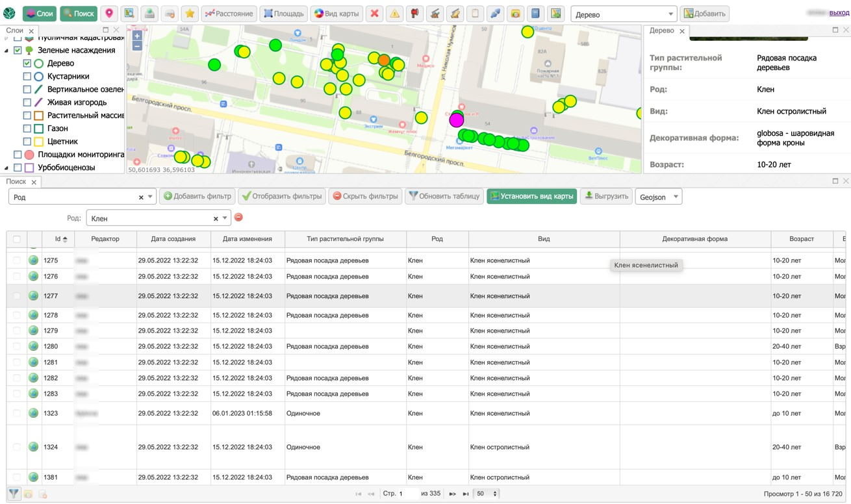Click the red X delete toolbar icon

click(x=374, y=14)
